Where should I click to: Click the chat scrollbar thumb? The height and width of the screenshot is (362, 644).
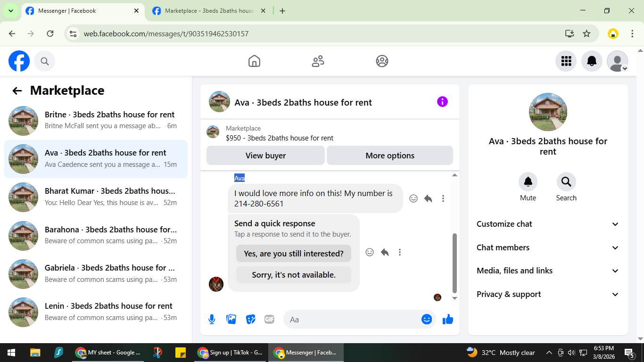[455, 263]
